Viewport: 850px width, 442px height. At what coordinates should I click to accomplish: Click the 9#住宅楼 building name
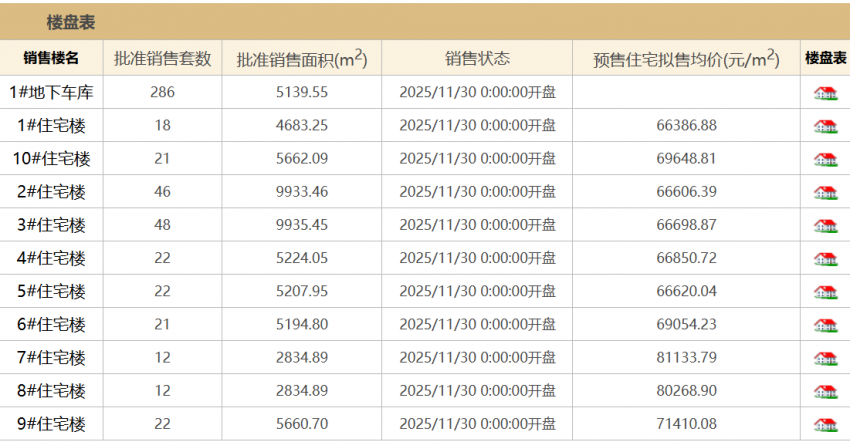[51, 423]
